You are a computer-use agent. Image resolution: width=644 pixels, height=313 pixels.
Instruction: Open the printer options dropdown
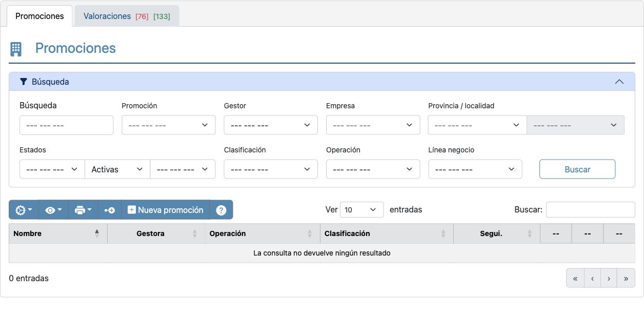pos(83,210)
